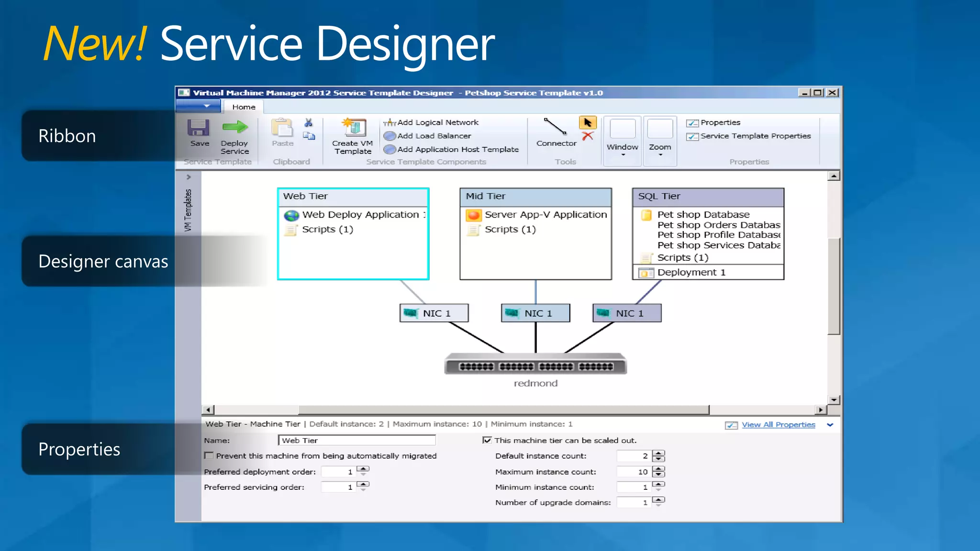980x551 pixels.
Task: Click canvas scroll up arrow
Action: (834, 176)
